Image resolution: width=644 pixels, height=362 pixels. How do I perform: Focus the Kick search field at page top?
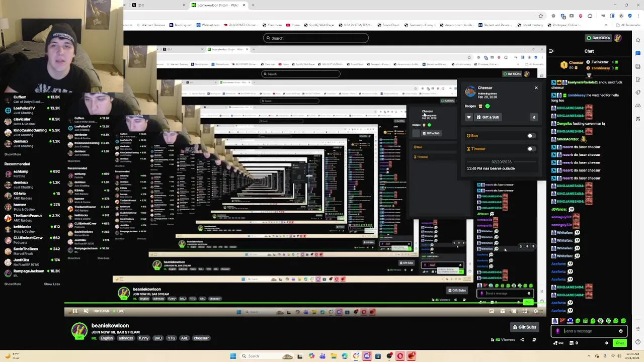click(x=315, y=38)
